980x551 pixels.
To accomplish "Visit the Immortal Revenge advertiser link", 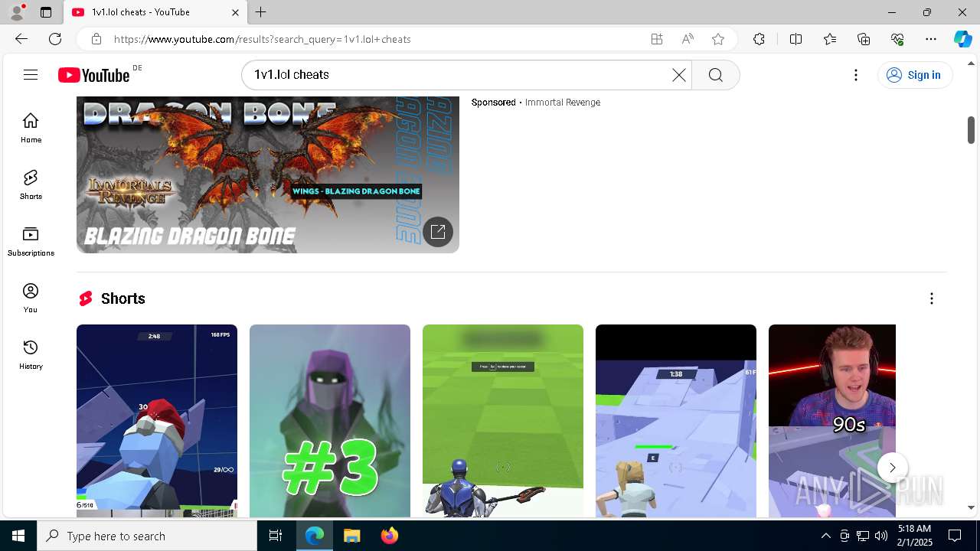I will coord(562,103).
